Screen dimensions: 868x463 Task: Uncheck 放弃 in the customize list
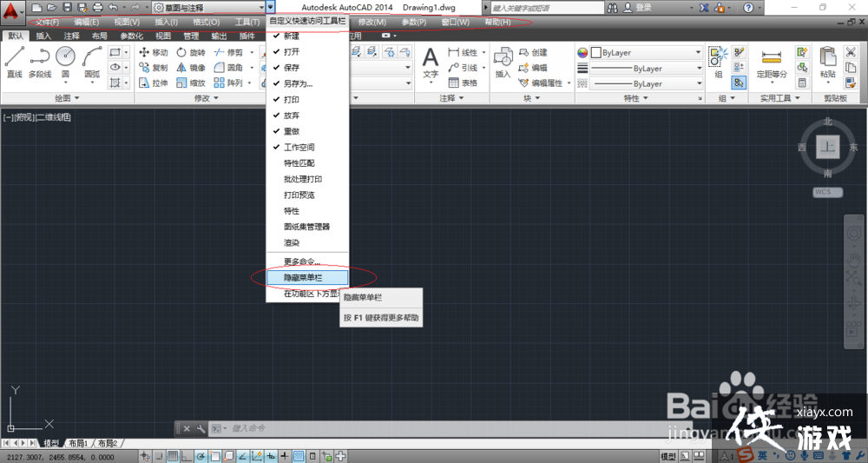[308, 116]
